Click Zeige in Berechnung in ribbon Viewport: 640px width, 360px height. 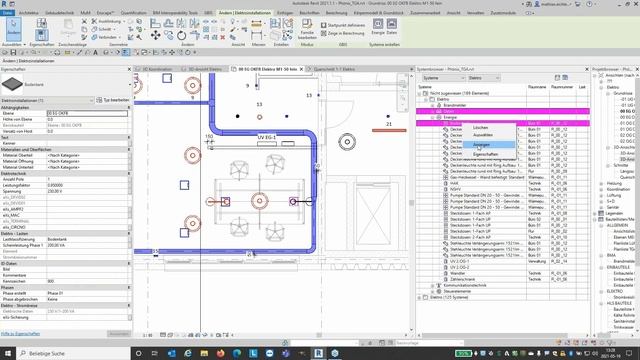[342, 33]
